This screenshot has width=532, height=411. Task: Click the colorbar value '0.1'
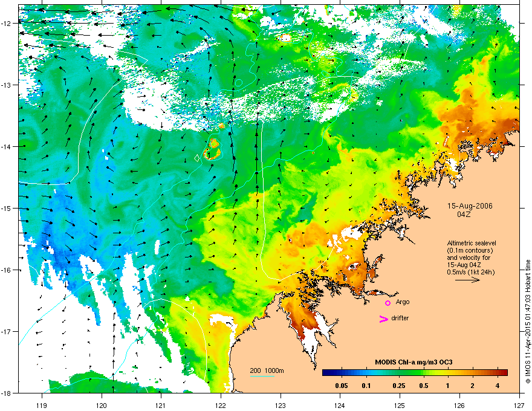(366, 386)
